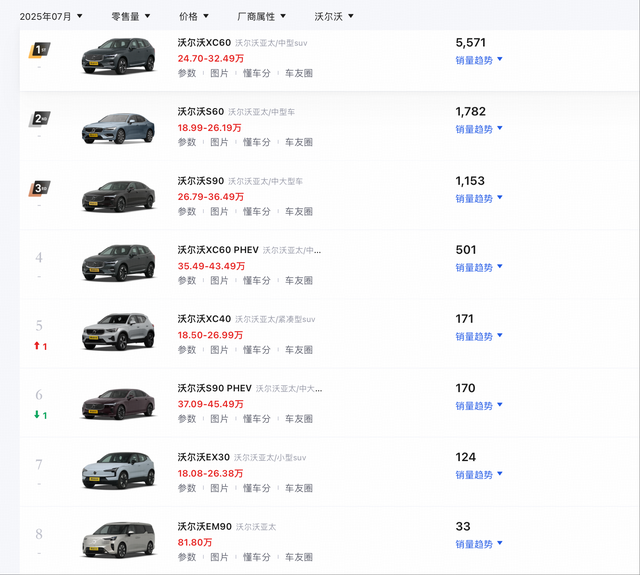640x575 pixels.
Task: Open 懂车分 for 沃尔沃XC60 PHEV
Action: pyautogui.click(x=256, y=281)
